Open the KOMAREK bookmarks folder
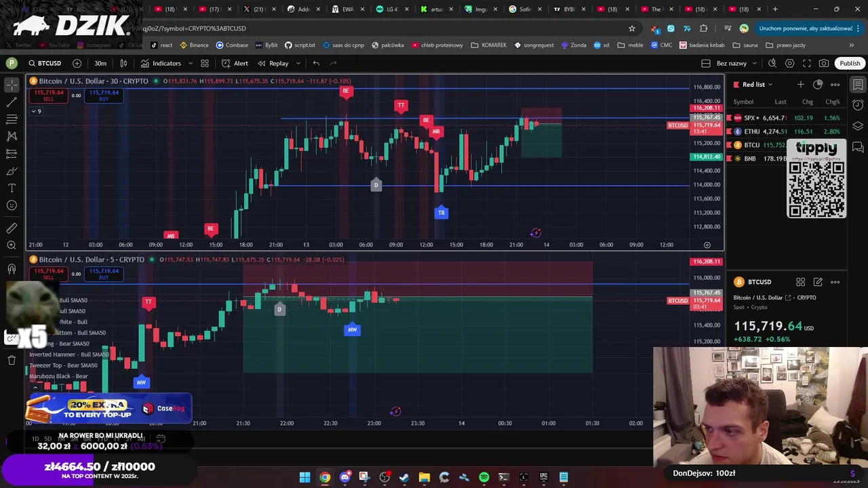The image size is (868, 488). [488, 45]
